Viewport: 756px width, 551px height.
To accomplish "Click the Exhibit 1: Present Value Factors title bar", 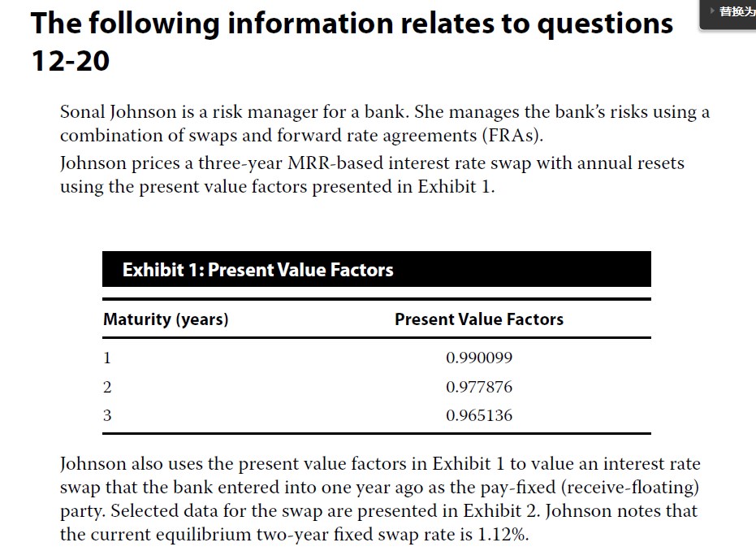I will tap(376, 270).
